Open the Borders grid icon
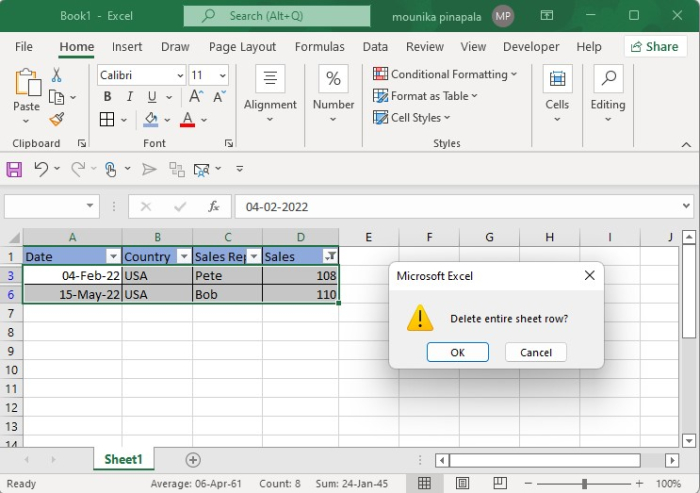The height and width of the screenshot is (493, 700). 107,119
